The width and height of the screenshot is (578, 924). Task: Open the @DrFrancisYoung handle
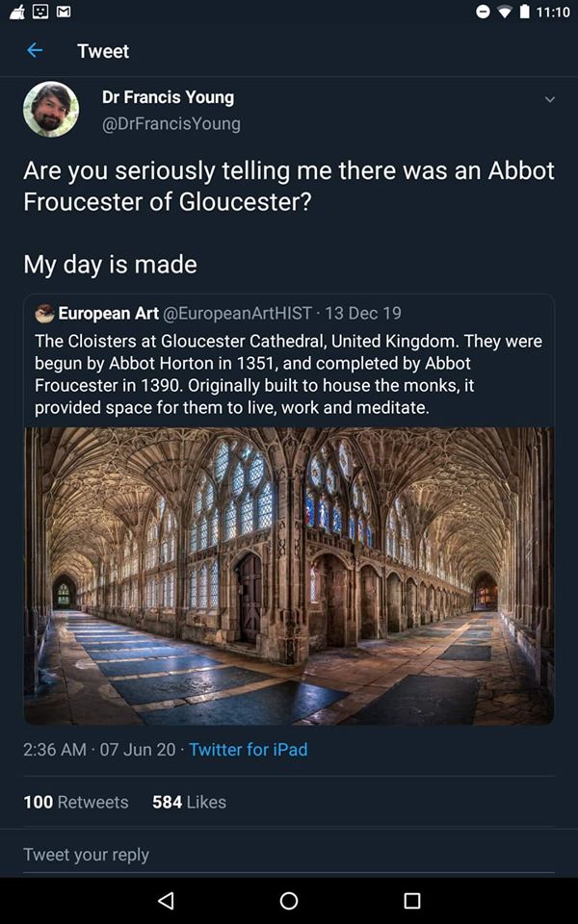click(x=171, y=123)
